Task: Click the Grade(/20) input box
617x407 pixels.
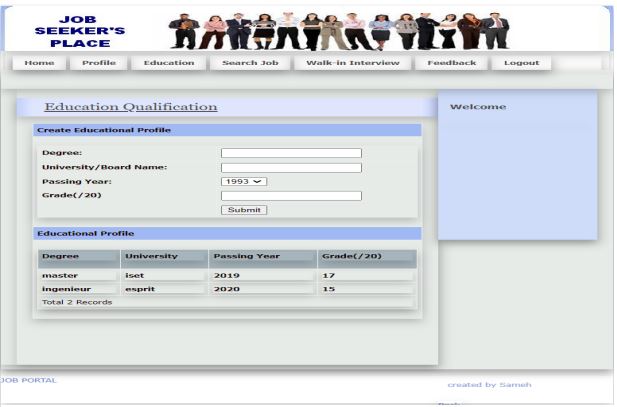Action: tap(290, 196)
